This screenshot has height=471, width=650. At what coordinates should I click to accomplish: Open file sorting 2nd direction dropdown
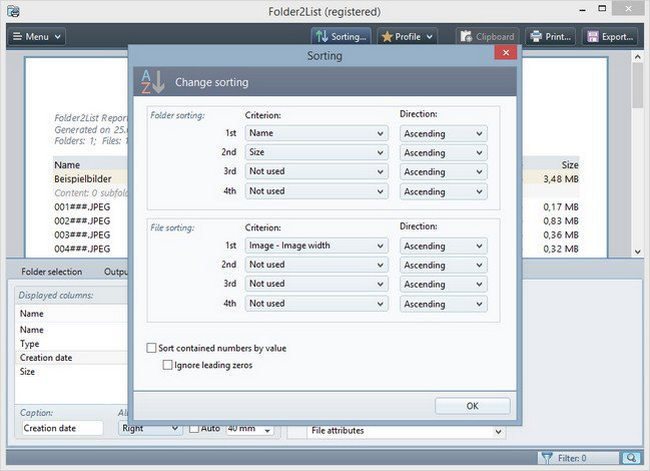click(444, 265)
